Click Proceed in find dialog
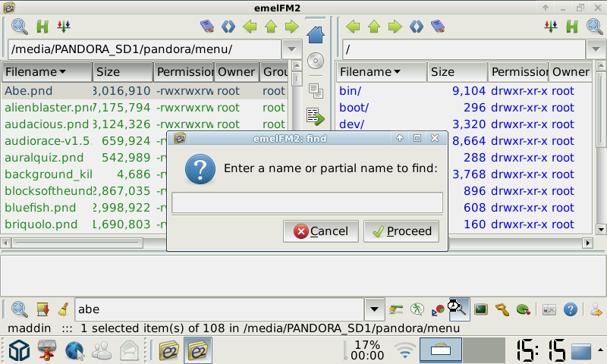607x364 pixels. point(401,231)
